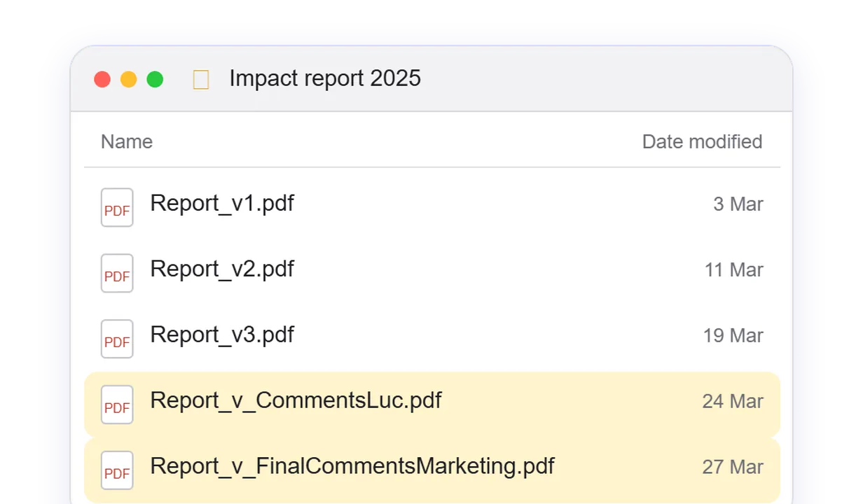Screen dimensions: 863x504
Task: Click the PDF icon next to Report_v3.pdf
Action: [x=117, y=339]
